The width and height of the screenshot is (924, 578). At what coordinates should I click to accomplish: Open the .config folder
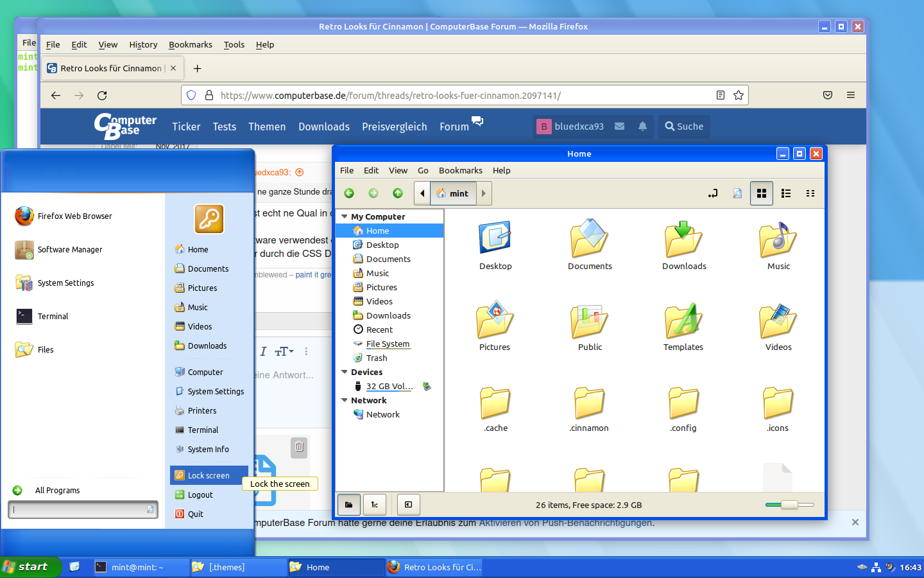(x=684, y=403)
